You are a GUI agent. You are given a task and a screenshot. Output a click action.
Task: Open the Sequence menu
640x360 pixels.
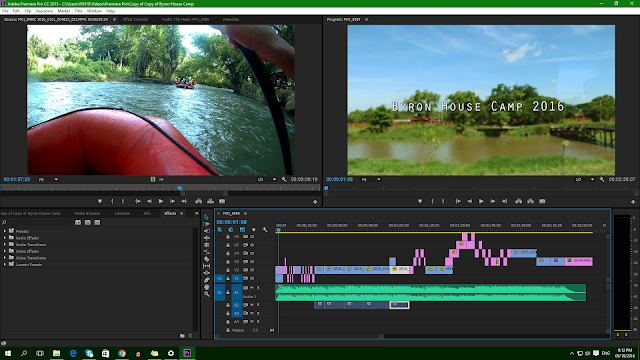pos(44,11)
